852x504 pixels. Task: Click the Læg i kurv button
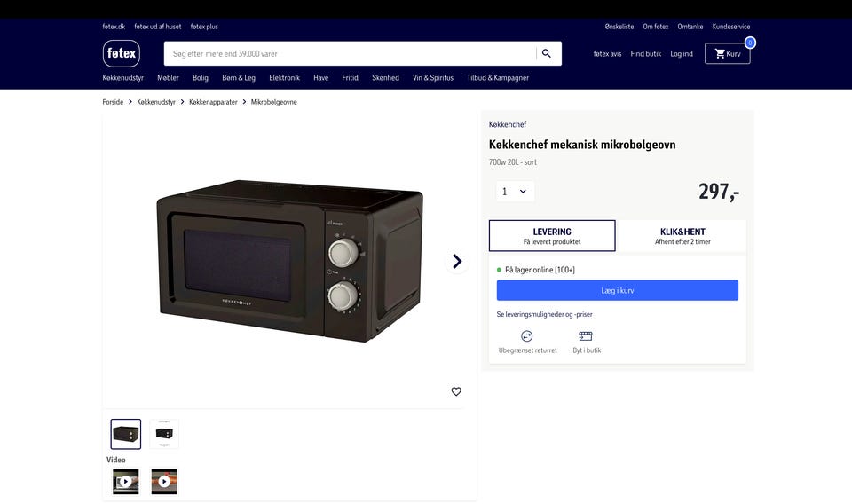[618, 290]
